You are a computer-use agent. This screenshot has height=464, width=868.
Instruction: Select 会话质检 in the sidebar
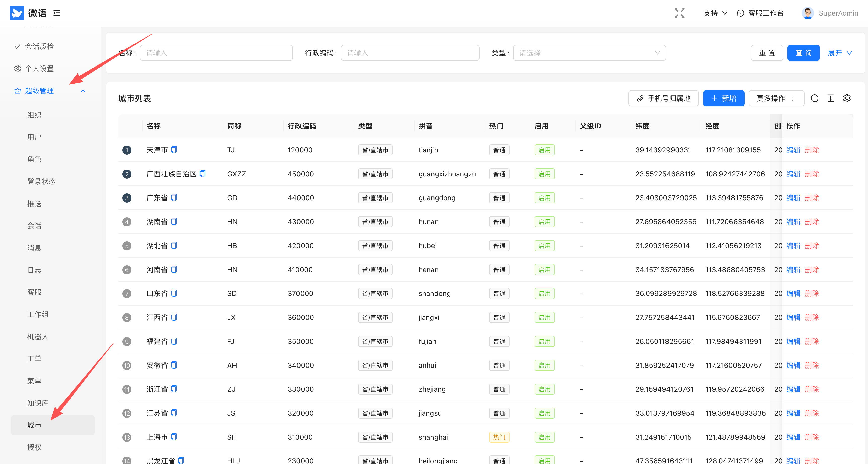click(x=40, y=46)
